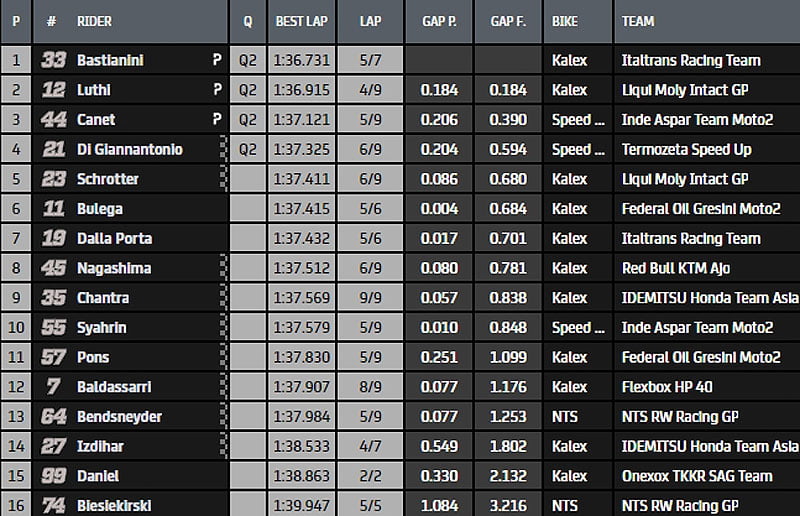The height and width of the screenshot is (516, 800).
Task: Select Bulega's best lap time 1:37.415
Action: coord(300,209)
